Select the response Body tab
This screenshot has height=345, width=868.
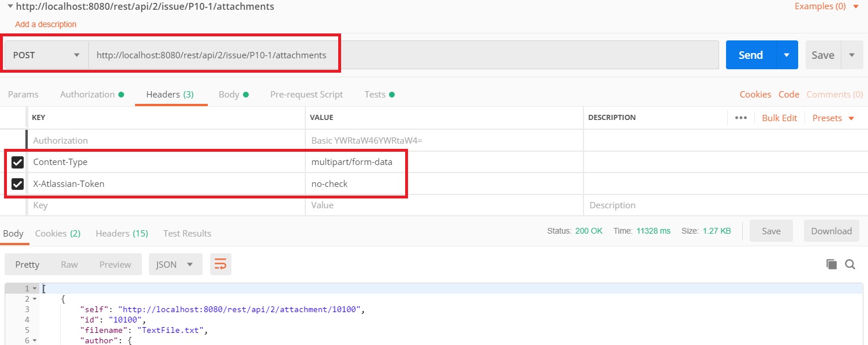[13, 233]
